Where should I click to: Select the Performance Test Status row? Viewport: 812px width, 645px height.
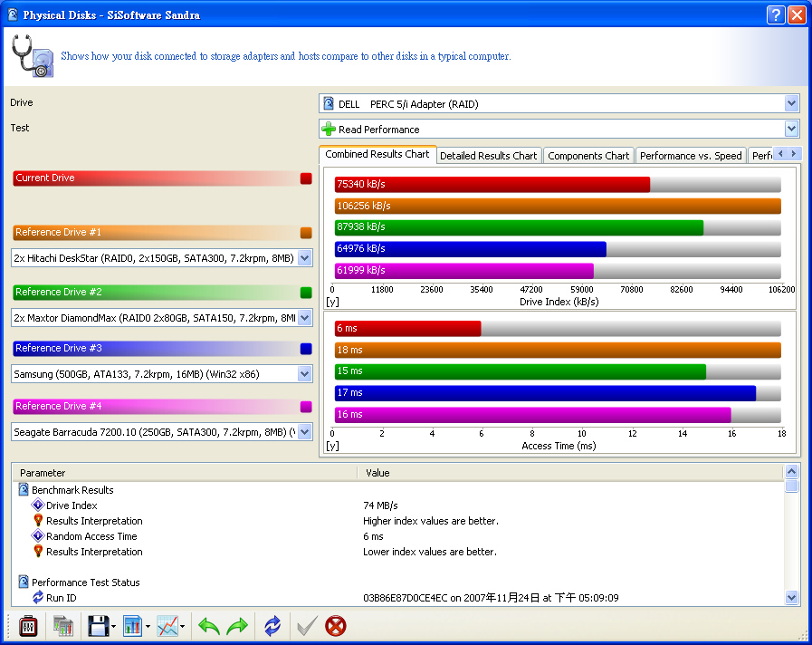tap(397, 582)
